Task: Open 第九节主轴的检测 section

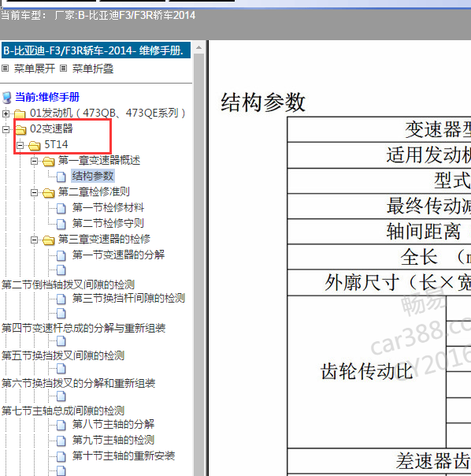Action: pyautogui.click(x=113, y=440)
